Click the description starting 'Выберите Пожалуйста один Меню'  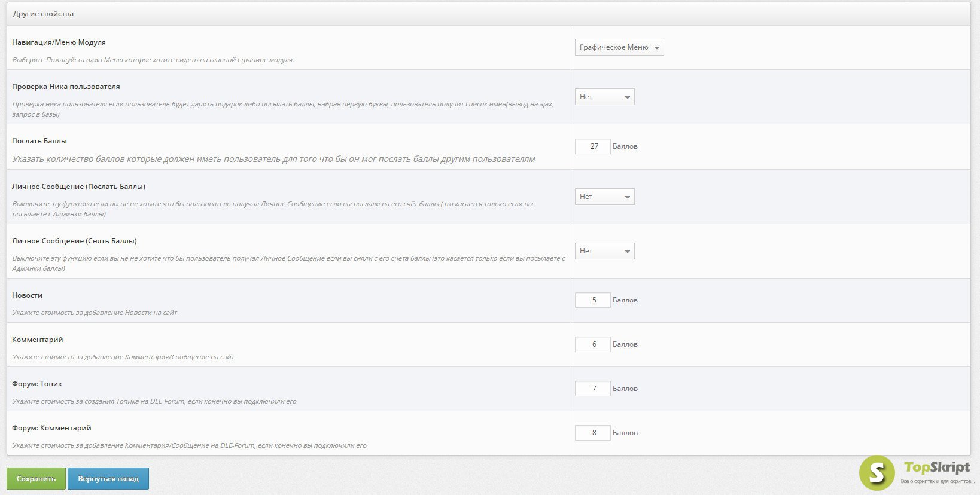[153, 60]
